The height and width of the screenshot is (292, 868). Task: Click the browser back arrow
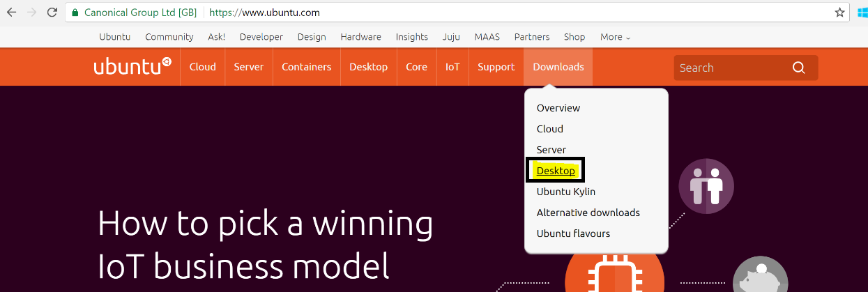coord(11,13)
